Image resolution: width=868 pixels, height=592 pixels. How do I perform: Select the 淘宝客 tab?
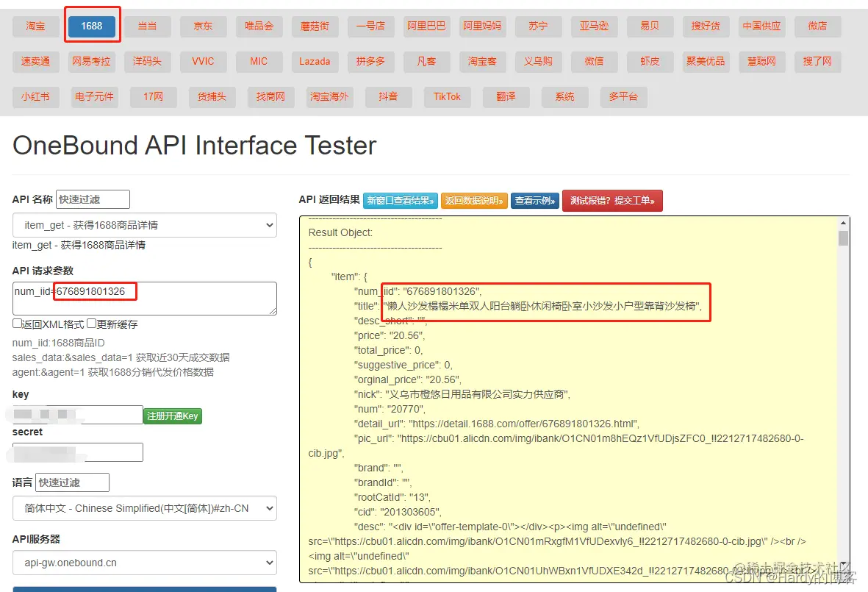tap(483, 62)
